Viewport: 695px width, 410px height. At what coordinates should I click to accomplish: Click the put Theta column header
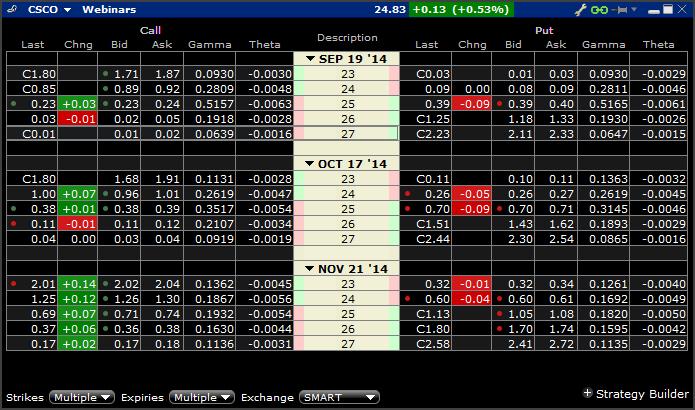[x=658, y=45]
